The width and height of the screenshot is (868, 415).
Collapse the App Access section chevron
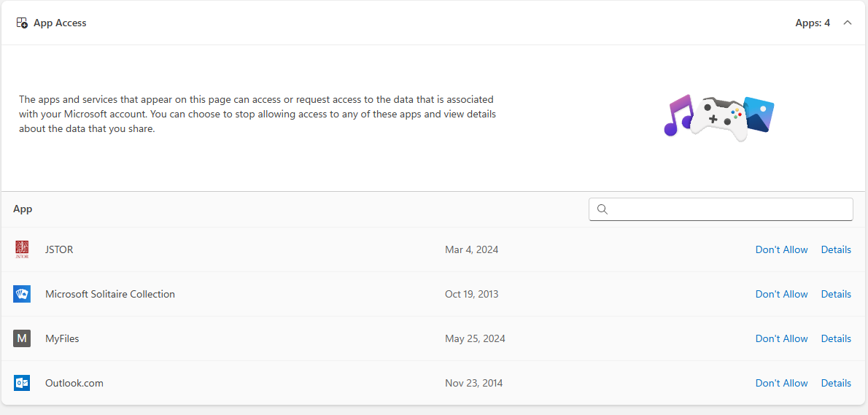click(x=848, y=23)
